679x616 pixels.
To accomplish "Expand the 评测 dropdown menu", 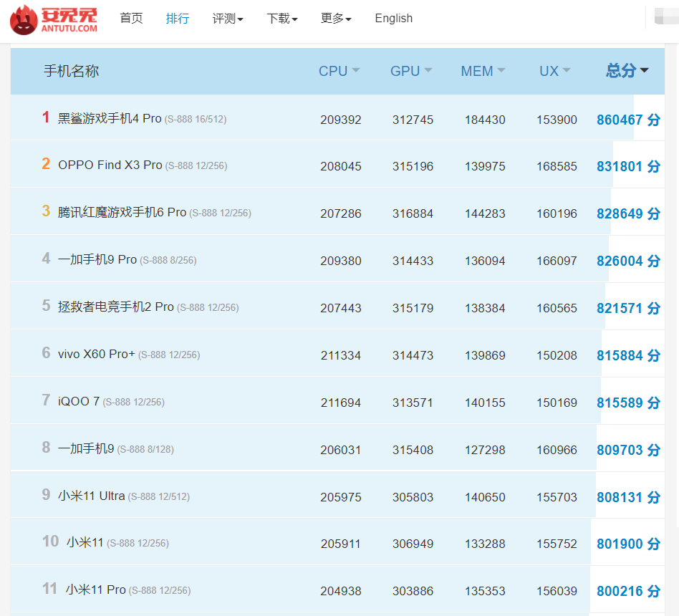I will tap(228, 18).
